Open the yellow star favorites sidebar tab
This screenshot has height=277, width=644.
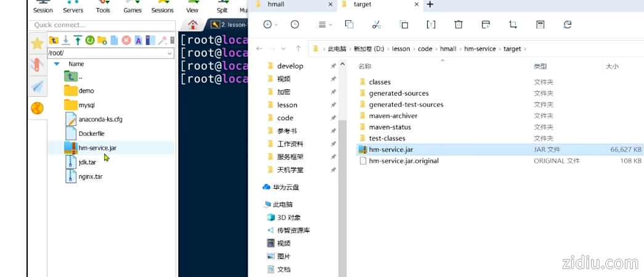pos(37,43)
